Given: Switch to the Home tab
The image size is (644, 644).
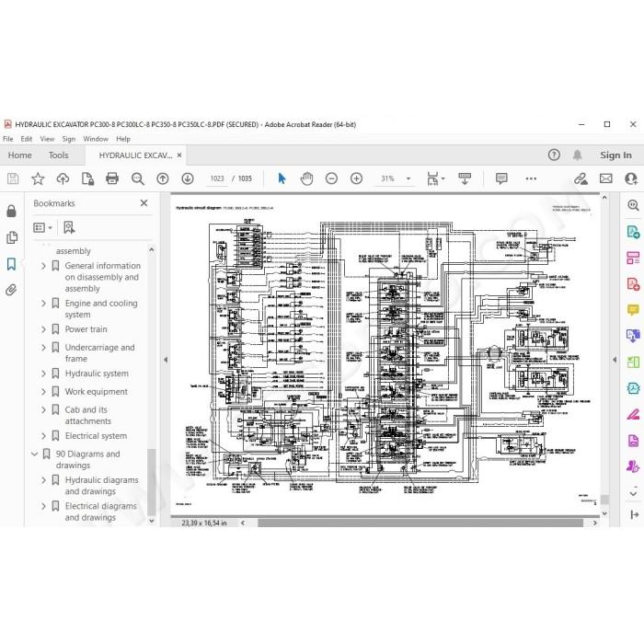Looking at the screenshot, I should pyautogui.click(x=19, y=155).
